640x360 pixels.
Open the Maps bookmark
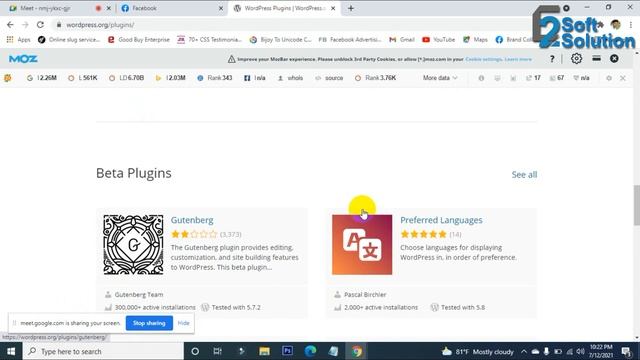[476, 40]
